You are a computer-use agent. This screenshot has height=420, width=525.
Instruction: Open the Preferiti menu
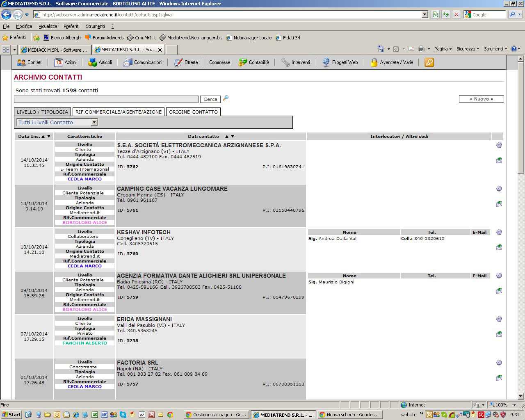point(71,26)
